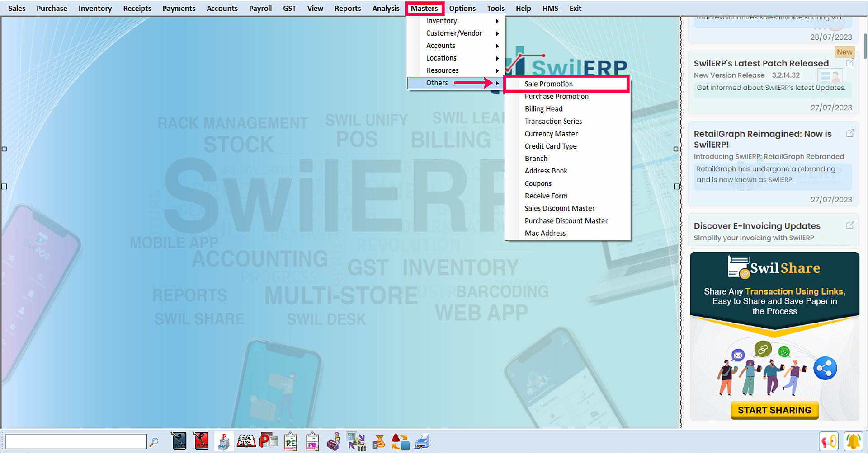This screenshot has width=868, height=454.
Task: Open Branch master
Action: coord(568,159)
